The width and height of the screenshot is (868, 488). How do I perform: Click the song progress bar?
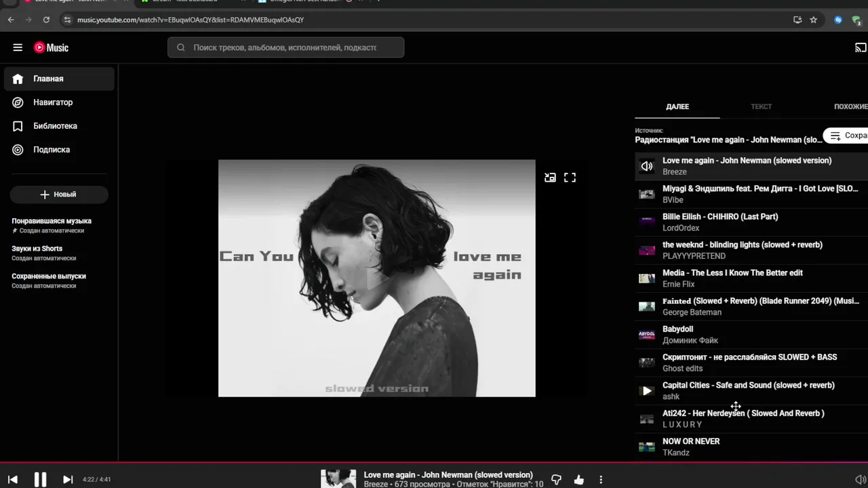click(x=434, y=464)
